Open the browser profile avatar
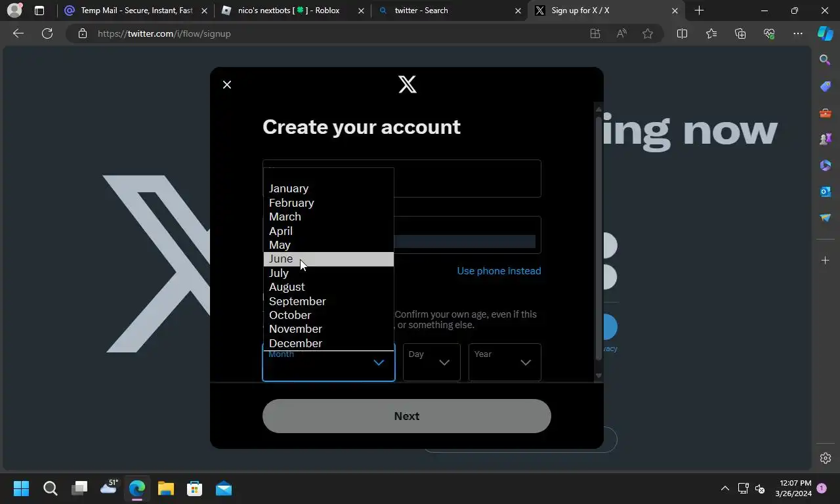The image size is (840, 504). 14,10
